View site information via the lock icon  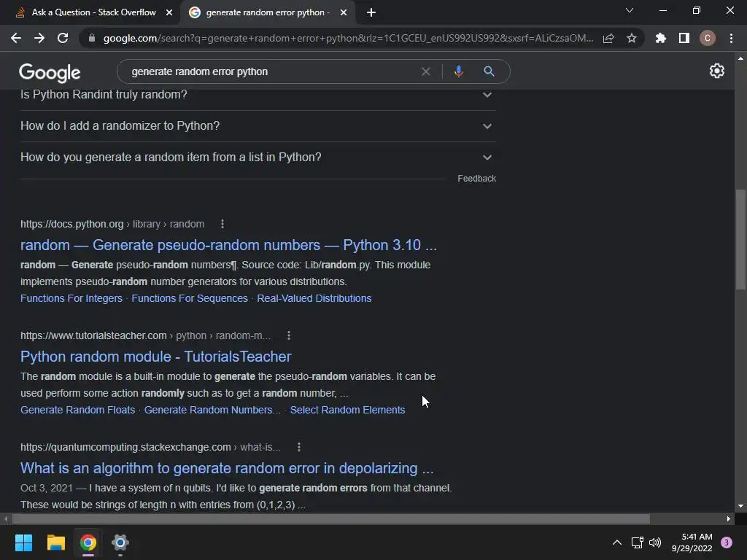pos(92,38)
